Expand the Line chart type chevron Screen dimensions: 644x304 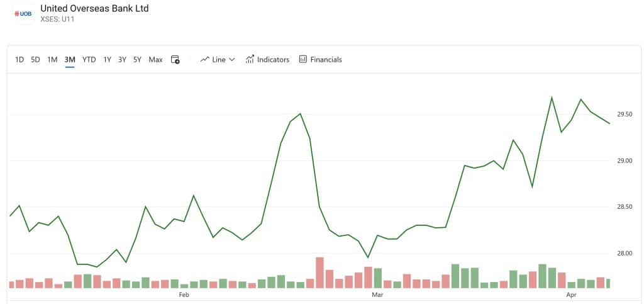tap(231, 60)
